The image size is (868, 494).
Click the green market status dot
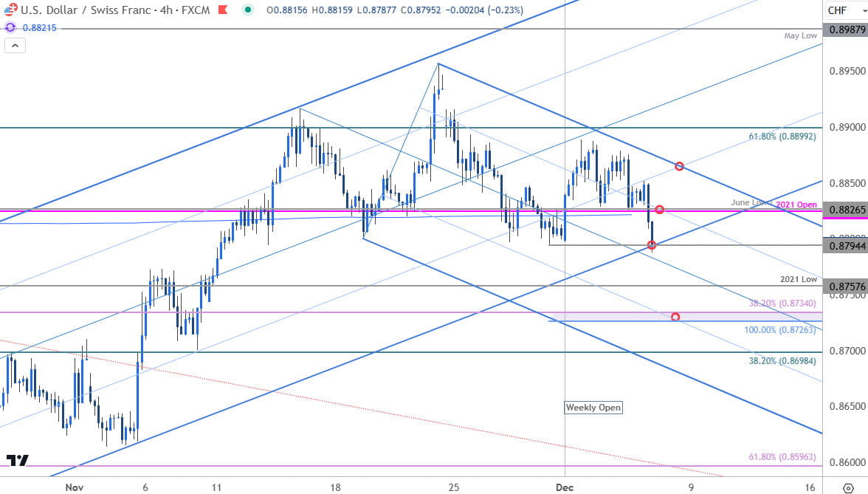pyautogui.click(x=248, y=10)
